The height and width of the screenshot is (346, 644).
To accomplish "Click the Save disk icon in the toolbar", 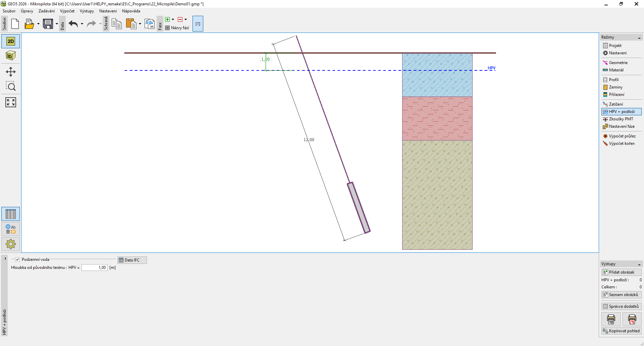I will [48, 24].
